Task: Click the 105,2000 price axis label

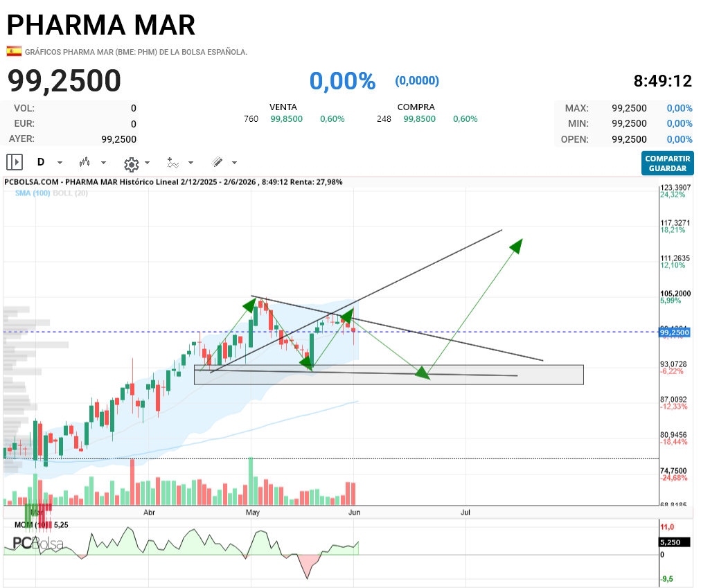Action: click(675, 294)
